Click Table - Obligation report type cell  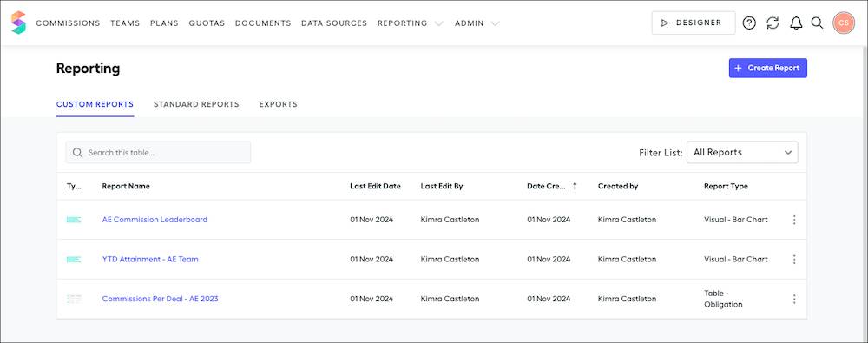(x=724, y=299)
